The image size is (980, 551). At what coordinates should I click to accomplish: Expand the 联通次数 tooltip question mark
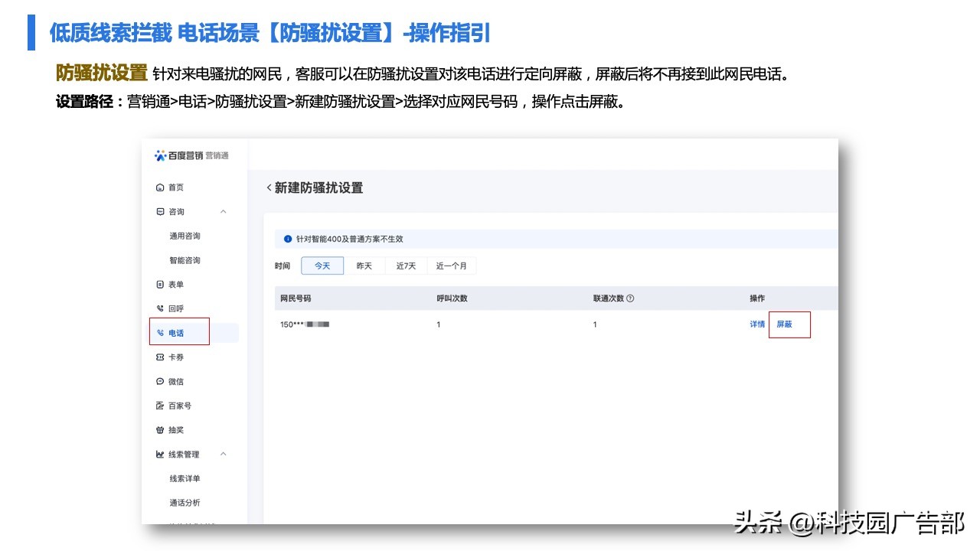click(x=629, y=298)
